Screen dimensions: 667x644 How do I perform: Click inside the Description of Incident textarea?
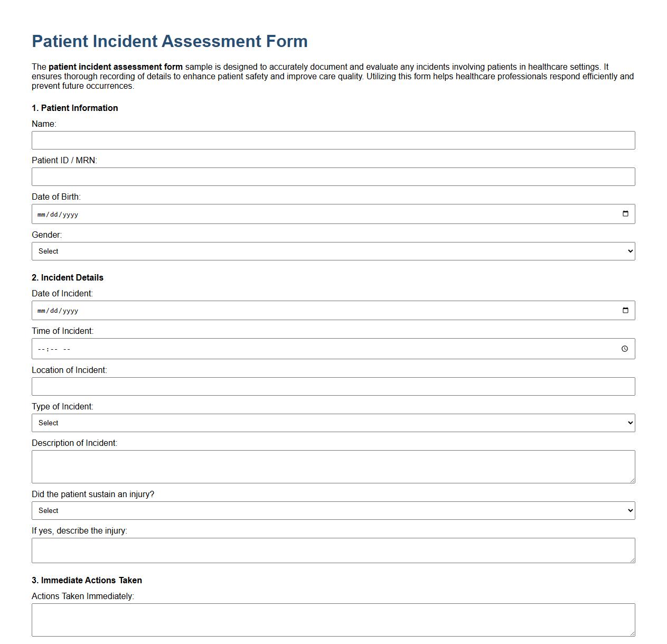pos(333,465)
